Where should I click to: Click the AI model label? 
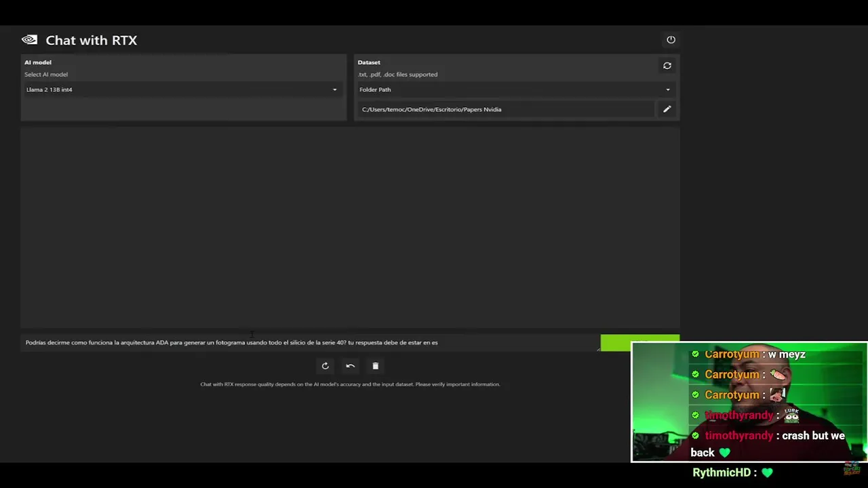pyautogui.click(x=38, y=62)
